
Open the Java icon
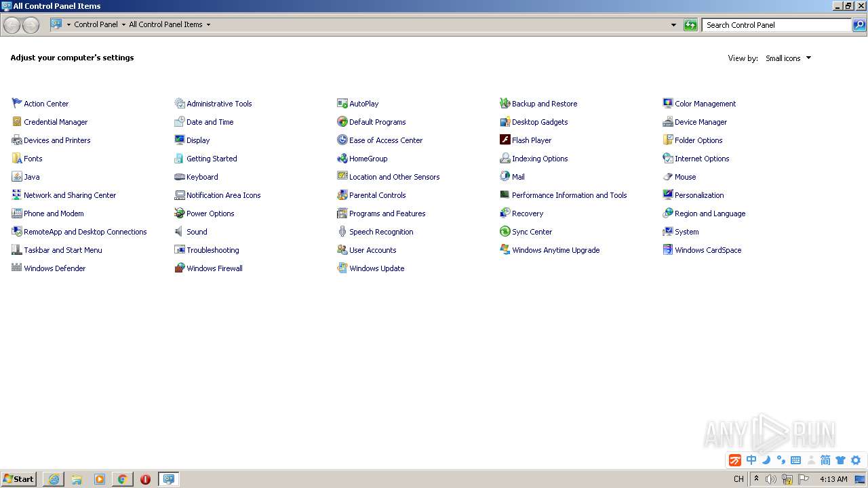coord(17,177)
